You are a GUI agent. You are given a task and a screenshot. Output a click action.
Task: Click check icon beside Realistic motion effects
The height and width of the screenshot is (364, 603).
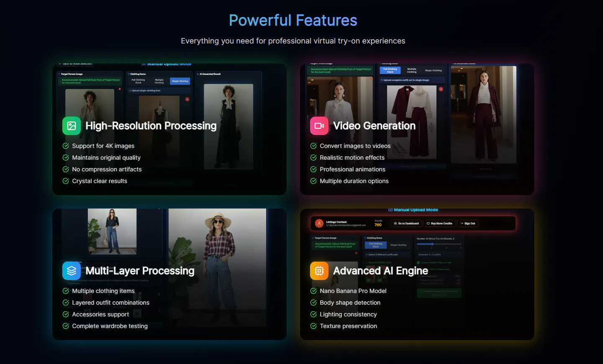coord(313,158)
